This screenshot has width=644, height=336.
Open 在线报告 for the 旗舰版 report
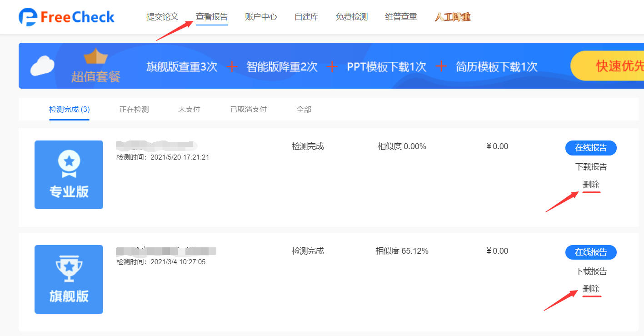coord(591,252)
